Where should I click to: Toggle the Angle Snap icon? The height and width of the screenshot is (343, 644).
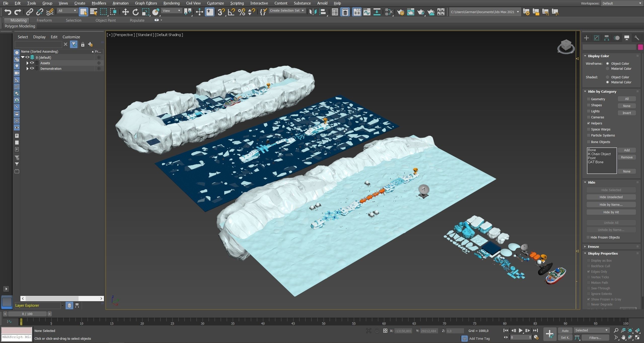coord(231,12)
